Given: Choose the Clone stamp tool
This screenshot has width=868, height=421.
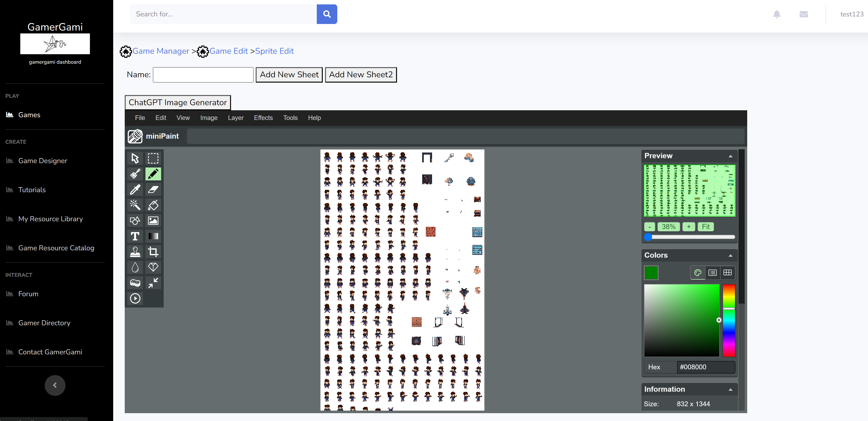Looking at the screenshot, I should [x=135, y=252].
